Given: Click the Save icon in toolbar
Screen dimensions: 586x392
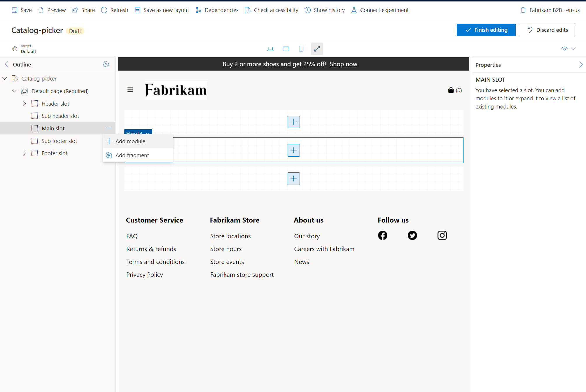Looking at the screenshot, I should [x=14, y=10].
